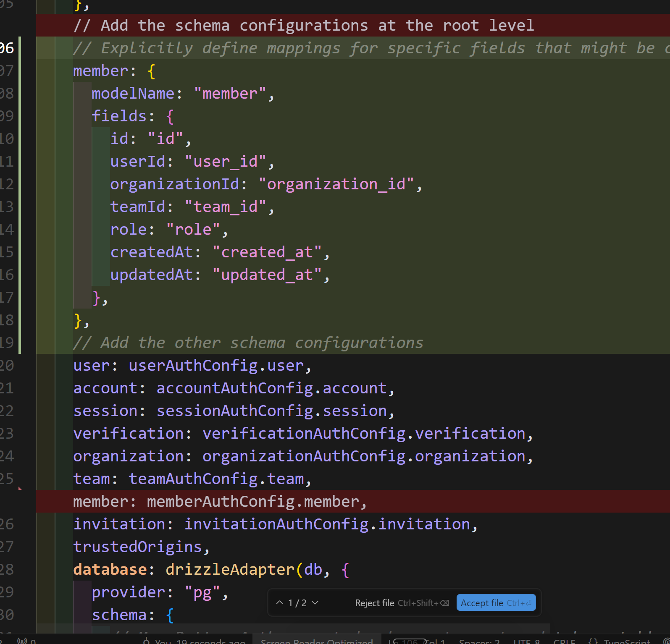Click 'verificationAuthConfig.verification' value
This screenshot has height=644, width=670.
364,434
